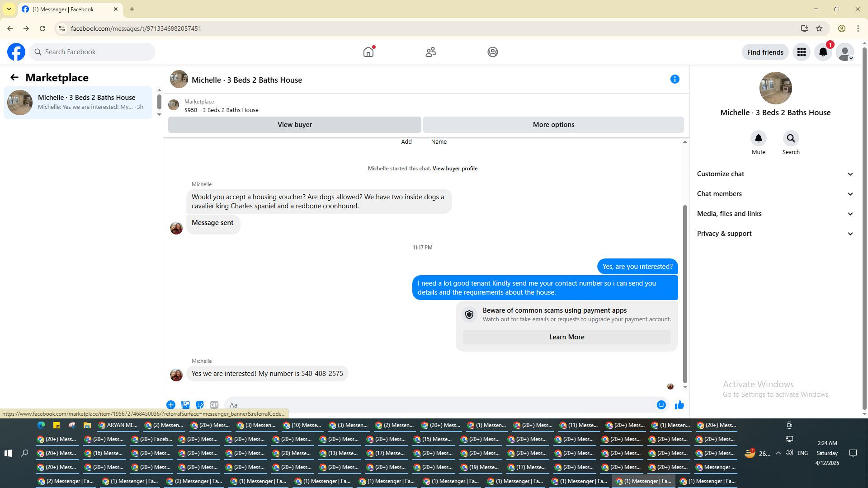
Task: View site information icon in address bar
Action: click(x=62, y=28)
